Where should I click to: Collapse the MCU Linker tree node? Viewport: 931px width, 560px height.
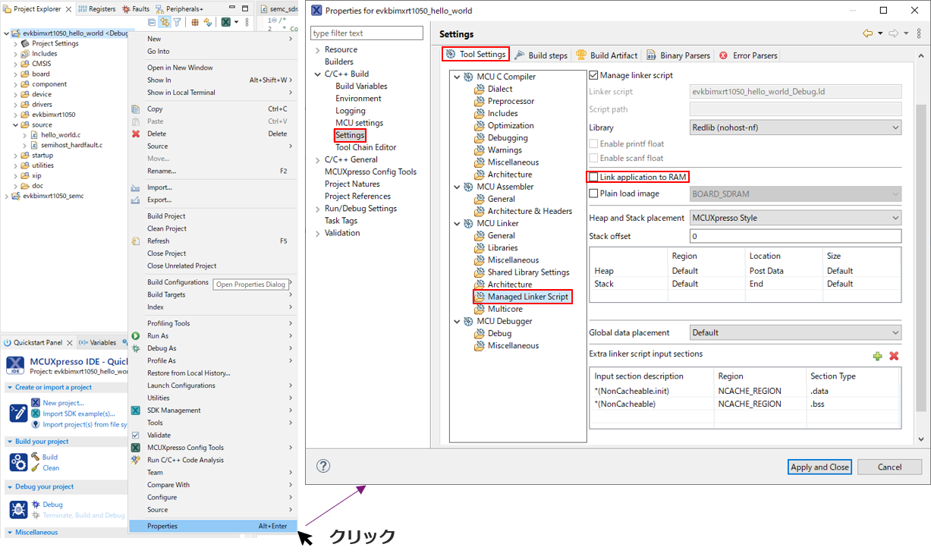point(457,223)
